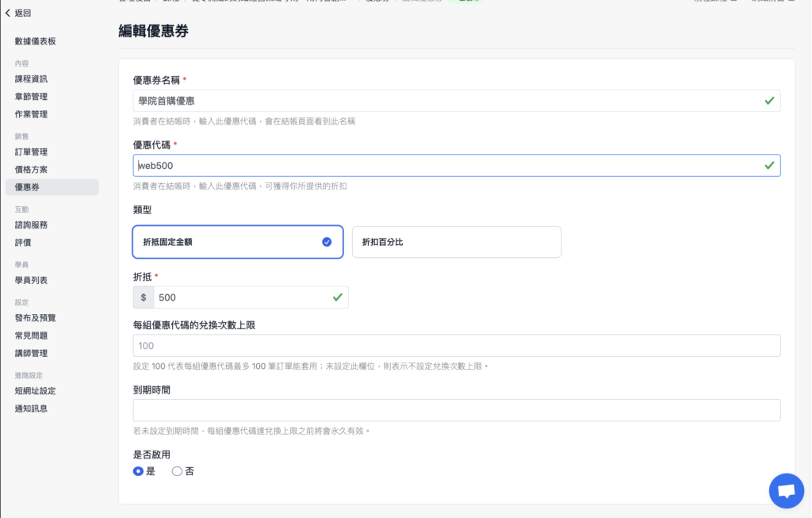Image resolution: width=812 pixels, height=518 pixels.
Task: Open the chat support bubble icon
Action: (786, 490)
